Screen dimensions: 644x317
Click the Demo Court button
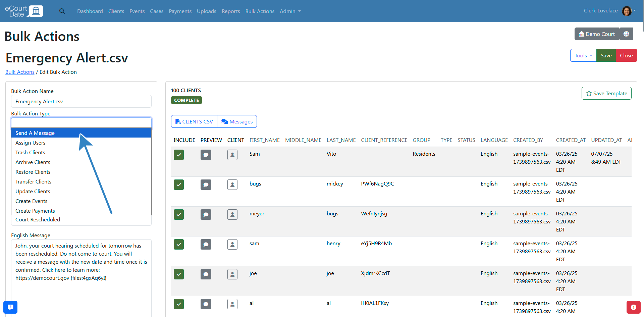597,34
